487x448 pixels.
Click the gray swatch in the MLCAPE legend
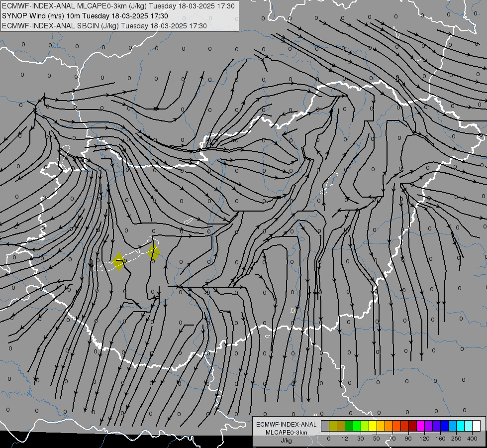[x=325, y=426]
